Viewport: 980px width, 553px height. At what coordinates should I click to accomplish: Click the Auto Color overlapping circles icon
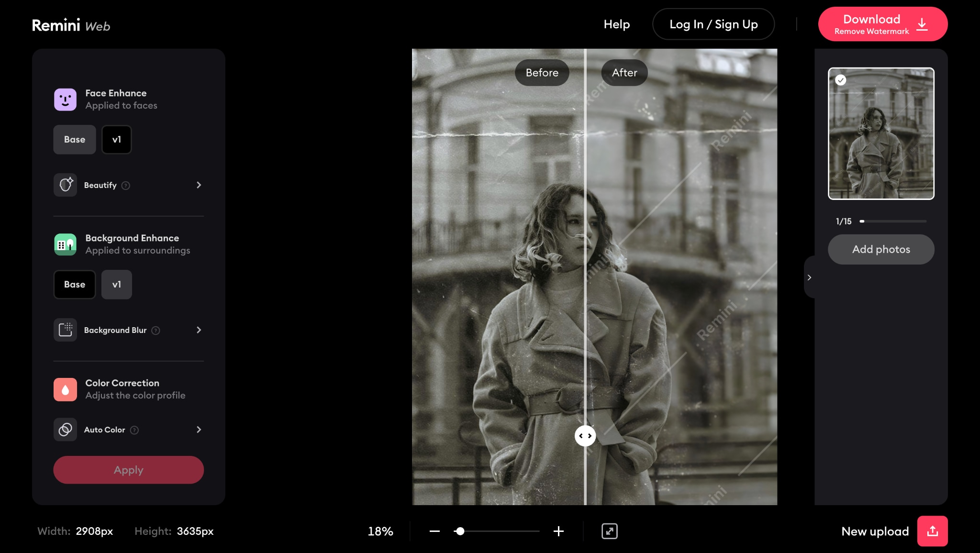pos(65,430)
